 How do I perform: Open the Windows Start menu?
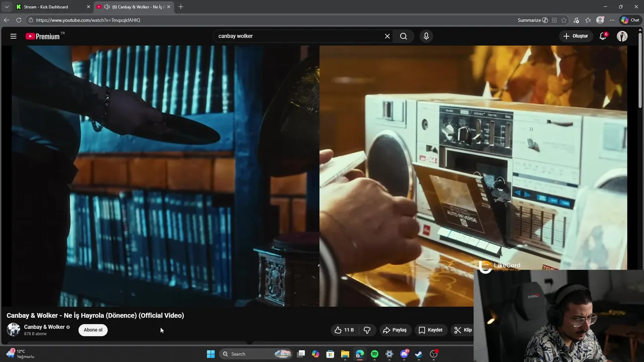(211, 354)
